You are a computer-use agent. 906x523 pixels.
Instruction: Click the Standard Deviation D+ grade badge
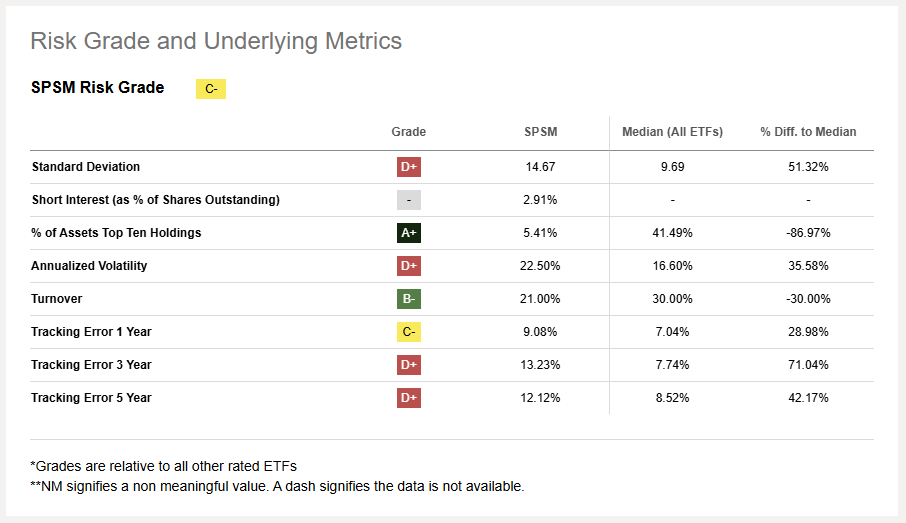tap(408, 167)
